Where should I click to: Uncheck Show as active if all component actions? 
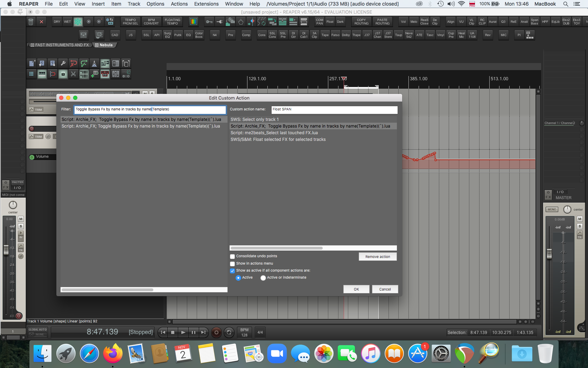click(232, 271)
